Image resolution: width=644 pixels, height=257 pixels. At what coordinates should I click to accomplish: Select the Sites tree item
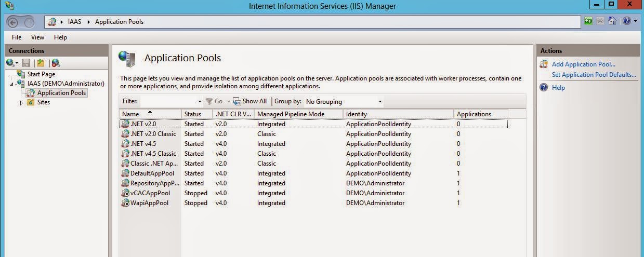(x=44, y=102)
